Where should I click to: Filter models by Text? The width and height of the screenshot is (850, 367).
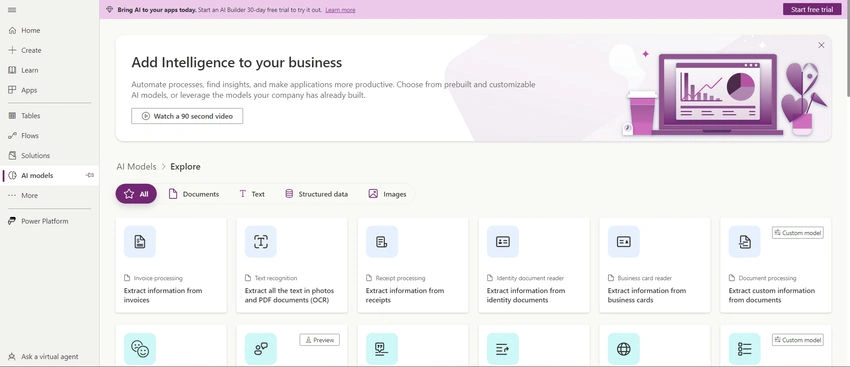[x=252, y=194]
